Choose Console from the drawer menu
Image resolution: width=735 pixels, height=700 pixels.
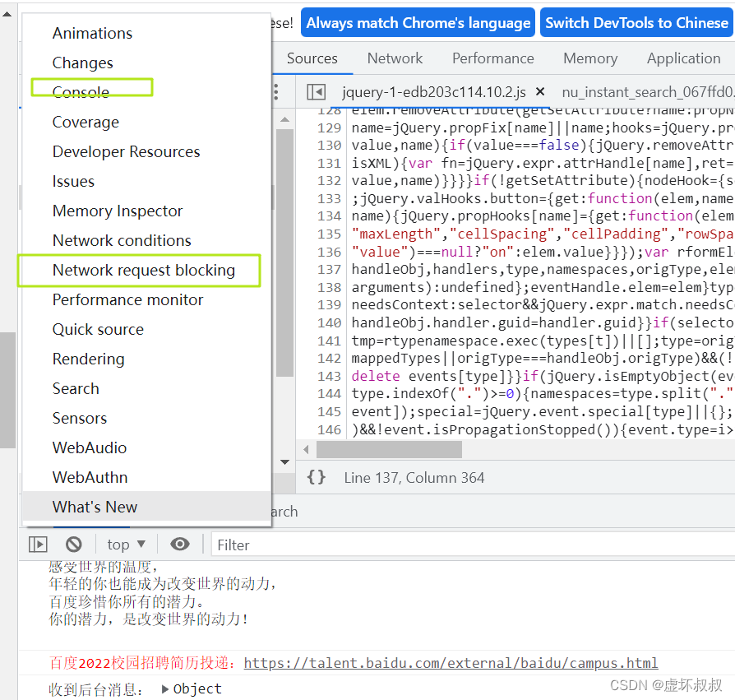(x=81, y=92)
